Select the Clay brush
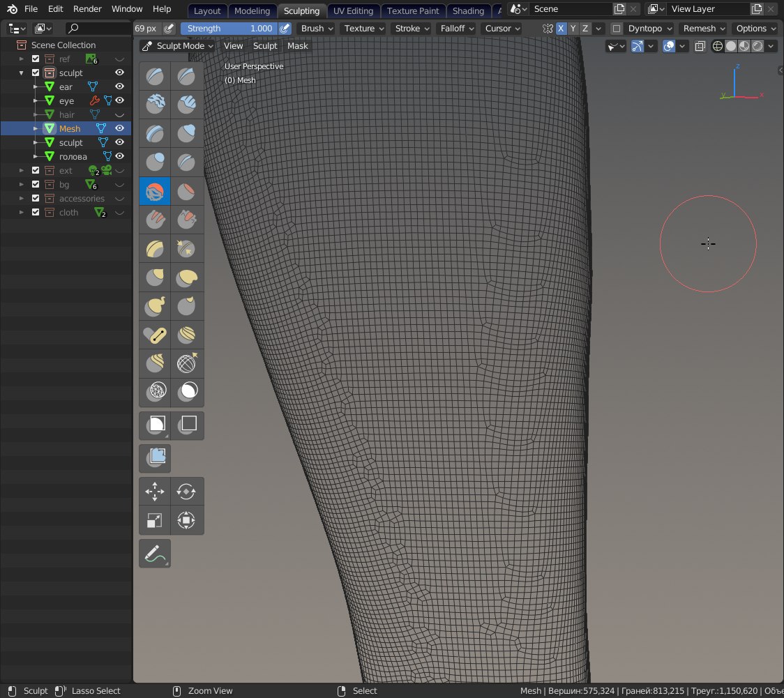784x698 pixels. tap(155, 105)
